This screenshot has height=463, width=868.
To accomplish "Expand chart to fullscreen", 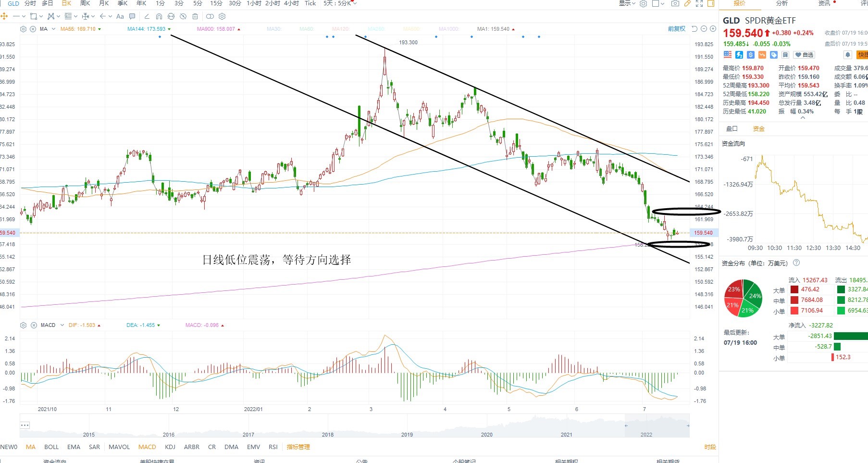I will 699,3.
